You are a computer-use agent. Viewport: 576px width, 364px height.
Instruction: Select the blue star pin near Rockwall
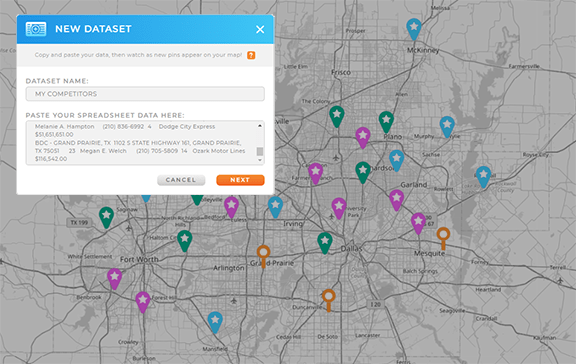tap(483, 177)
